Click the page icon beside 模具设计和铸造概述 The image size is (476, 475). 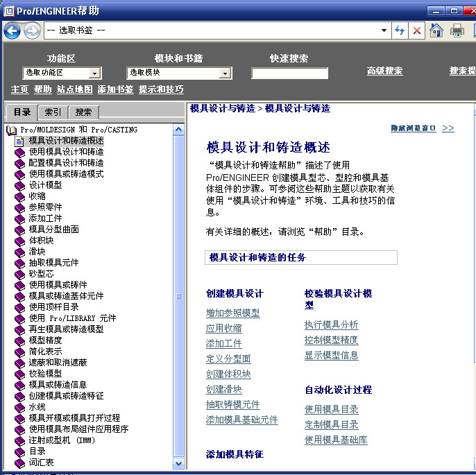[x=19, y=141]
